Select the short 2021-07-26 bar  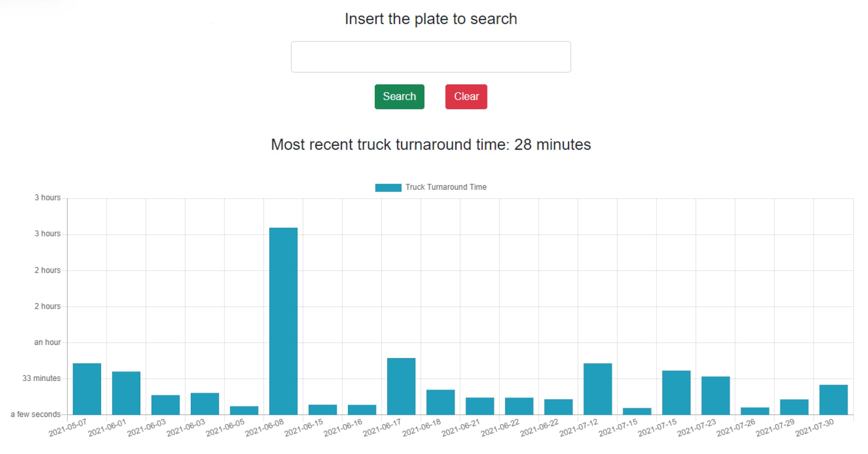pos(755,411)
